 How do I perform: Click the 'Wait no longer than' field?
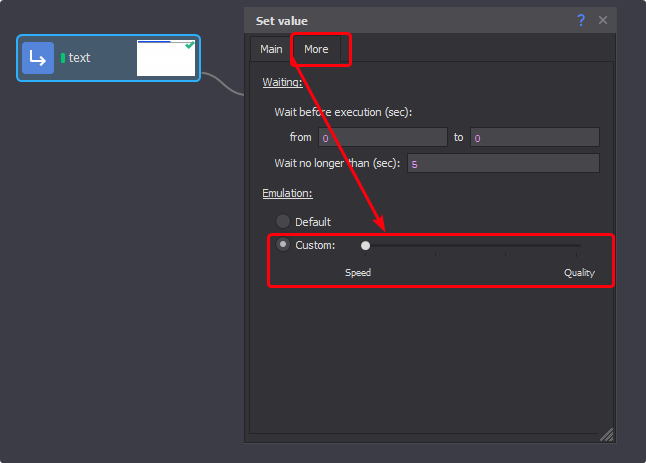tap(503, 163)
